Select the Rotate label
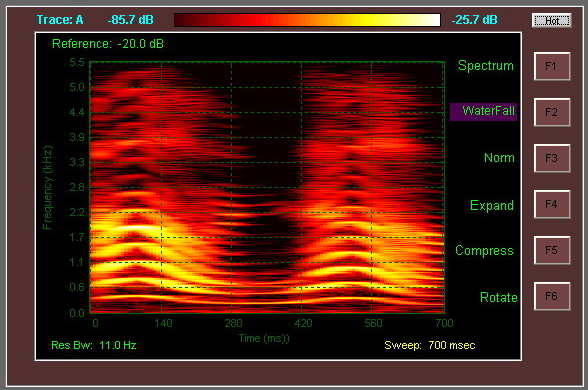The image size is (588, 390). pyautogui.click(x=498, y=297)
